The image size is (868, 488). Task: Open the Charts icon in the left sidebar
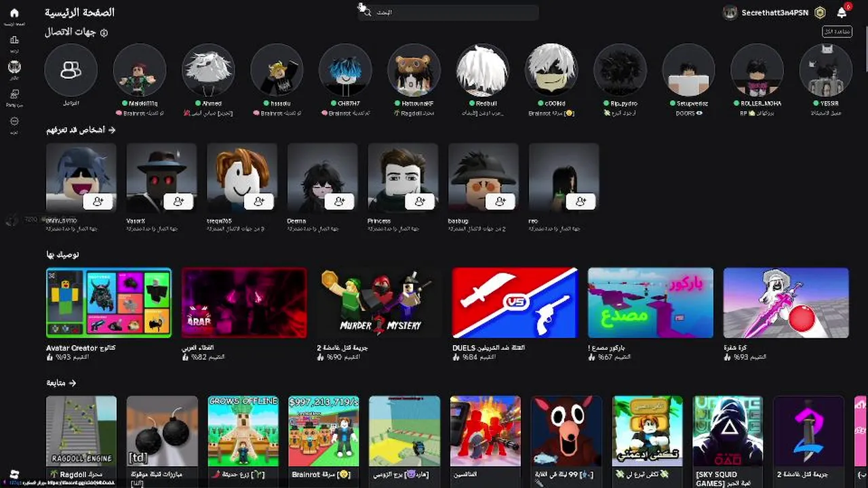(14, 40)
